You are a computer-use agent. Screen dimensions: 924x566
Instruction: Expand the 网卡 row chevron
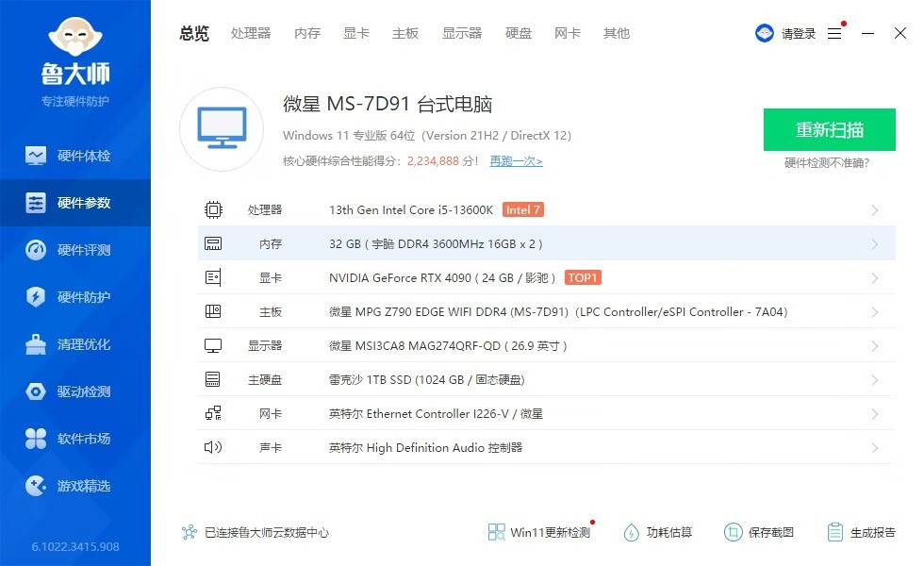[875, 414]
